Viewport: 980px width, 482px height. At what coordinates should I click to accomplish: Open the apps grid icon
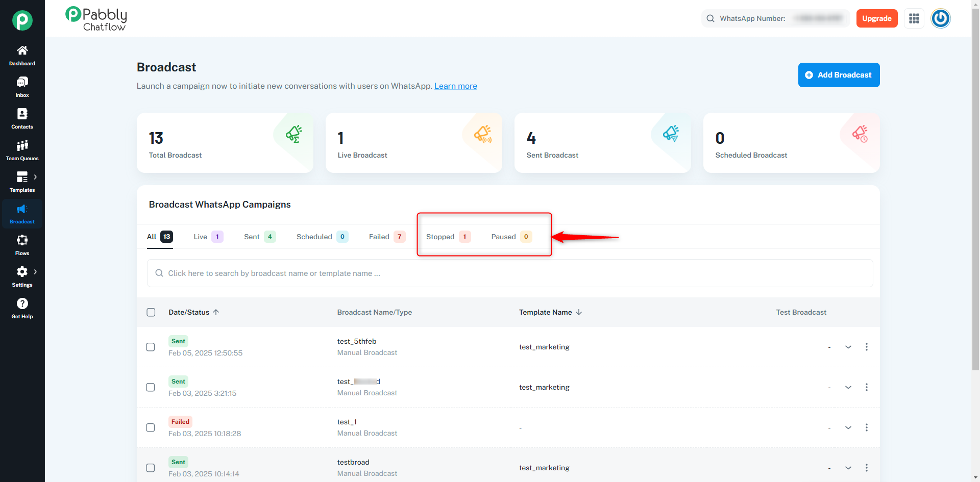coord(914,18)
